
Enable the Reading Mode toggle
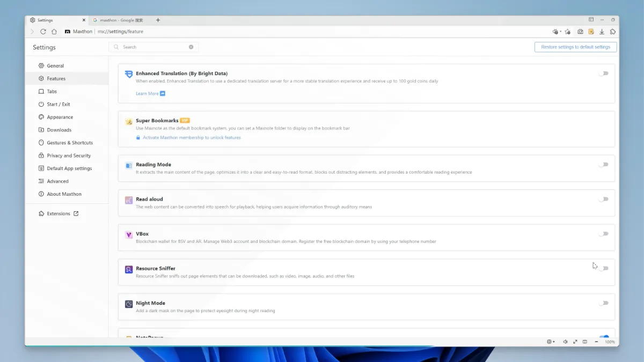(604, 165)
